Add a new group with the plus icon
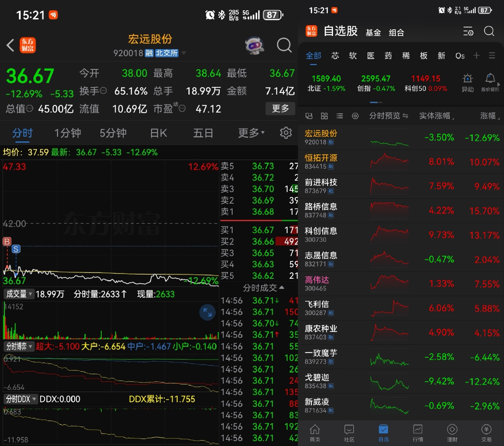This screenshot has height=446, width=504. (x=476, y=55)
